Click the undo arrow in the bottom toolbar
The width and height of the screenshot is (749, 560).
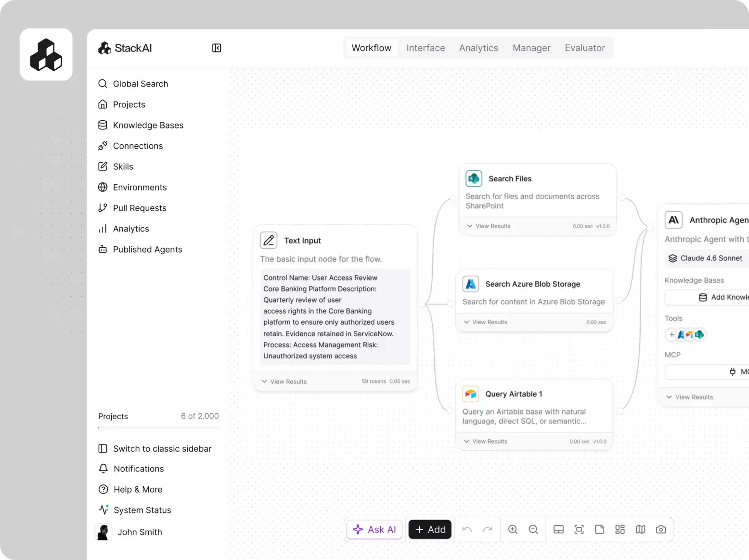pos(467,530)
